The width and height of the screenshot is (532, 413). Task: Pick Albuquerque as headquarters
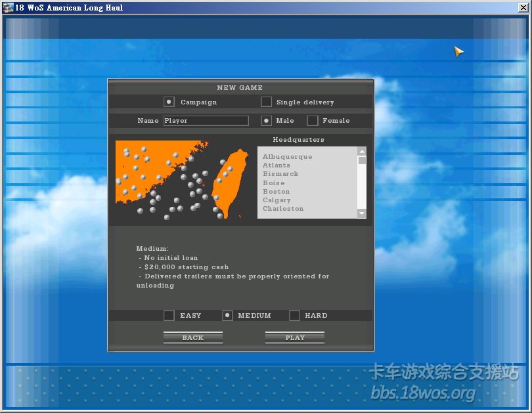tap(288, 157)
